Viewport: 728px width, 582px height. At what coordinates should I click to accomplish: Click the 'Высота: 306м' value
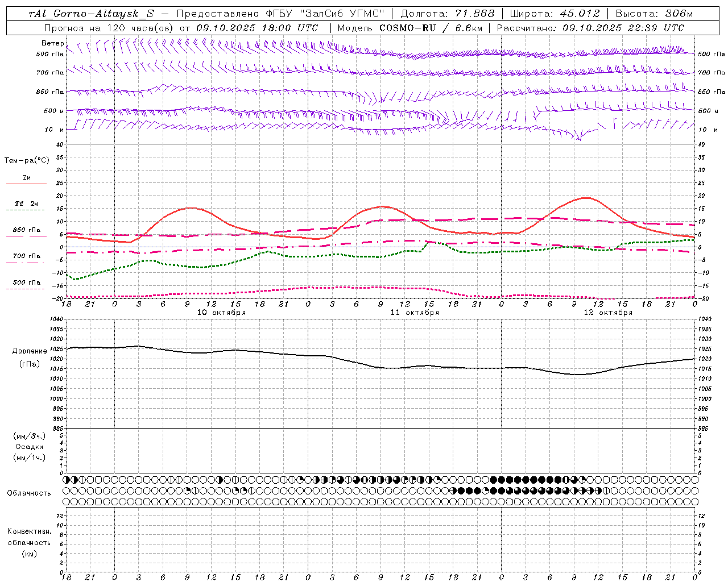[x=653, y=14]
